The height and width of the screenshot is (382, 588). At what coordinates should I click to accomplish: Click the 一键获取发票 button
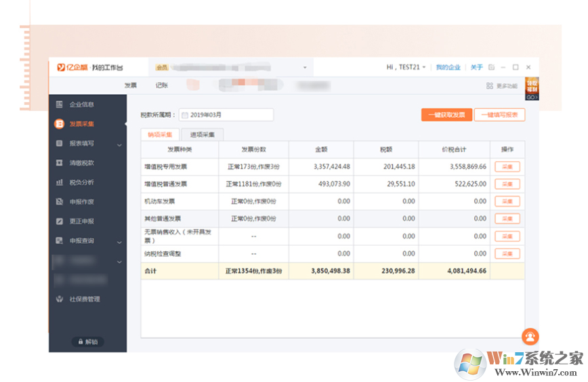click(x=446, y=114)
